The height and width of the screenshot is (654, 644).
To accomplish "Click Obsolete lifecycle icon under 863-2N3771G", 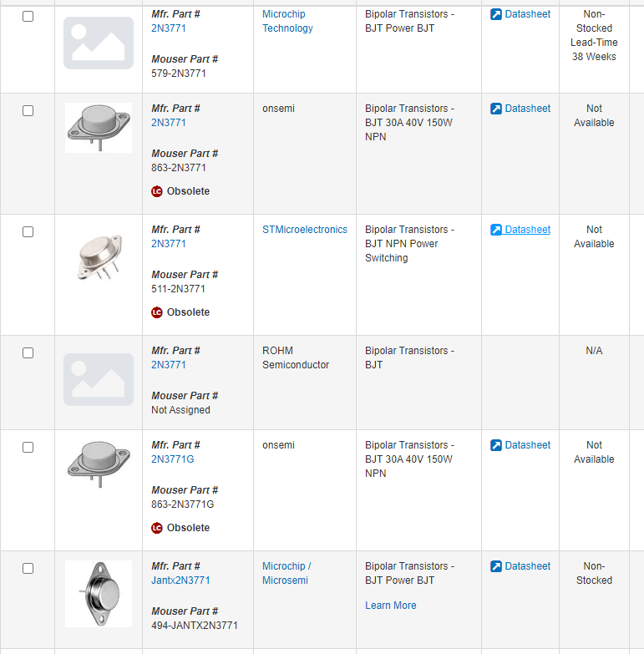I will pos(157,528).
